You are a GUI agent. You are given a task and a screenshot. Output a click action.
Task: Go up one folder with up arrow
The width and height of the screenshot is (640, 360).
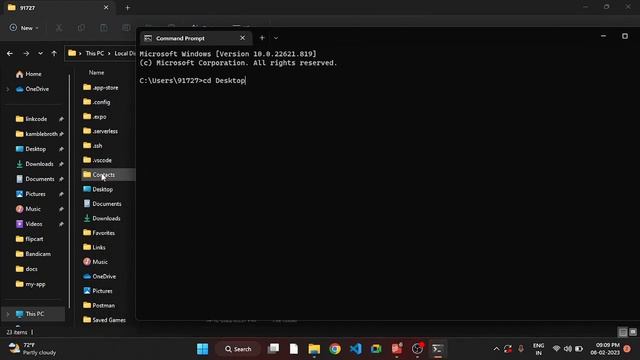(54, 53)
